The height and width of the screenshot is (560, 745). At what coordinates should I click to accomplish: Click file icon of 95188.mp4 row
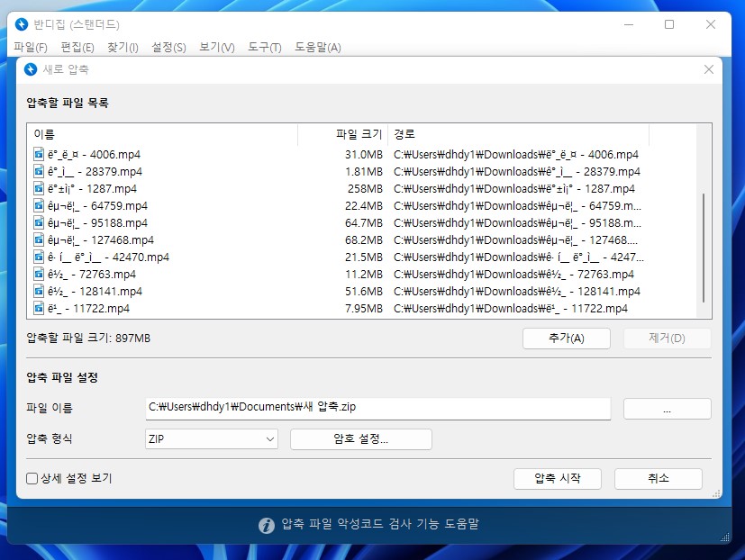[39, 222]
